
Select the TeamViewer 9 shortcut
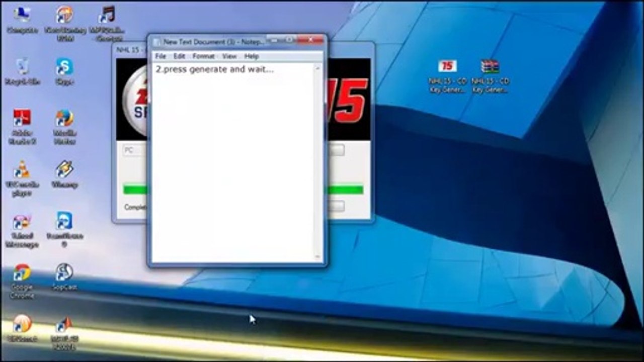pos(64,229)
